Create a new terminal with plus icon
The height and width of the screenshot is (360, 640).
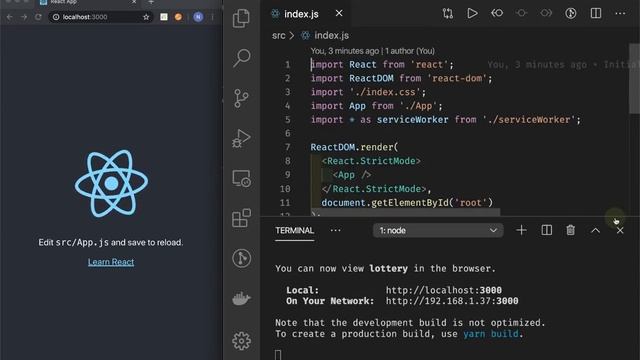pyautogui.click(x=521, y=231)
